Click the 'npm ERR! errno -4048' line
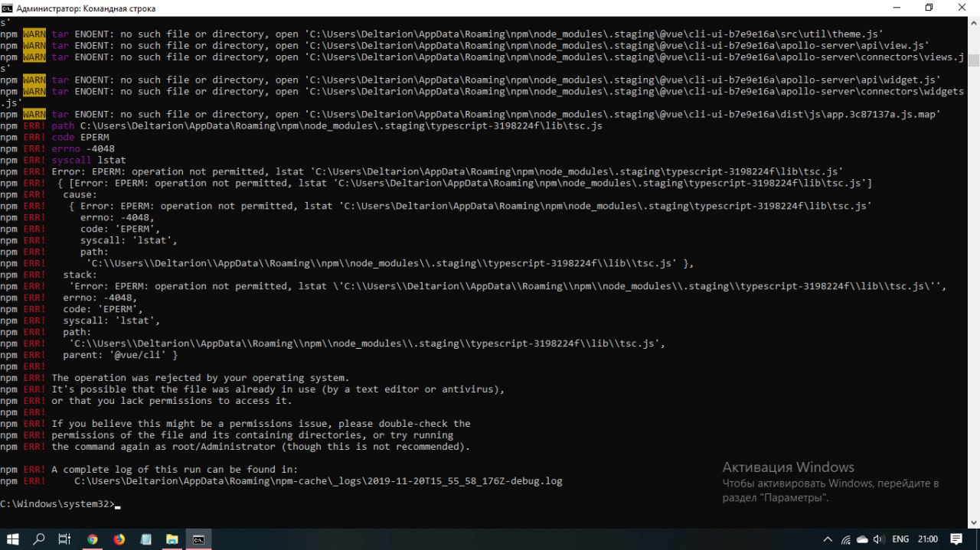The width and height of the screenshot is (980, 550). tap(57, 148)
